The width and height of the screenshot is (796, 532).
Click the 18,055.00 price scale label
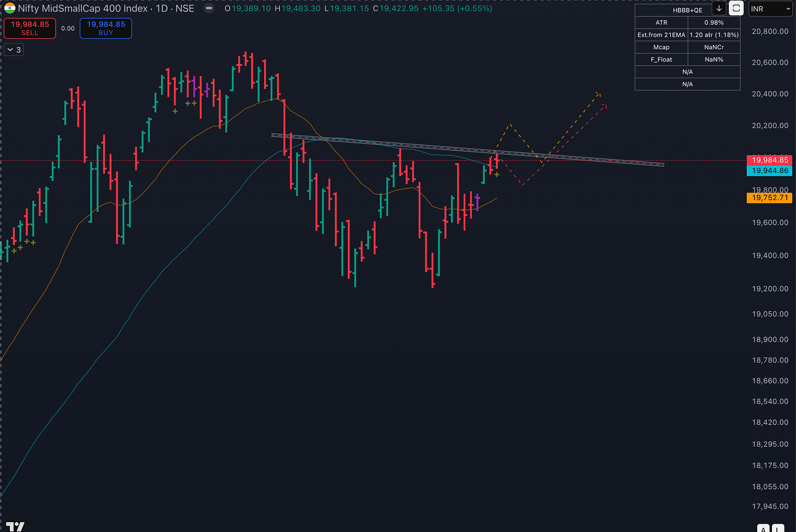[770, 487]
